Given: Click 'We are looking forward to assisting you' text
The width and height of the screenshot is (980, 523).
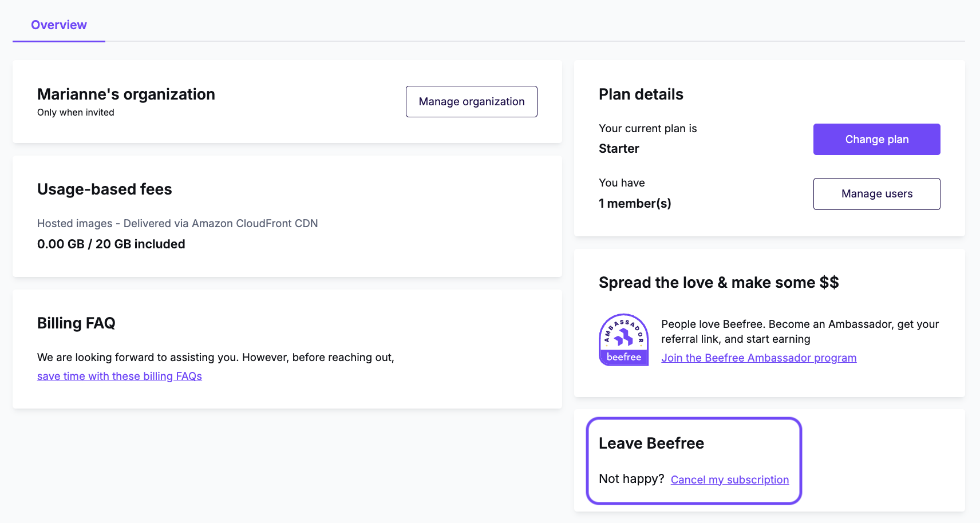Looking at the screenshot, I should pyautogui.click(x=216, y=358).
